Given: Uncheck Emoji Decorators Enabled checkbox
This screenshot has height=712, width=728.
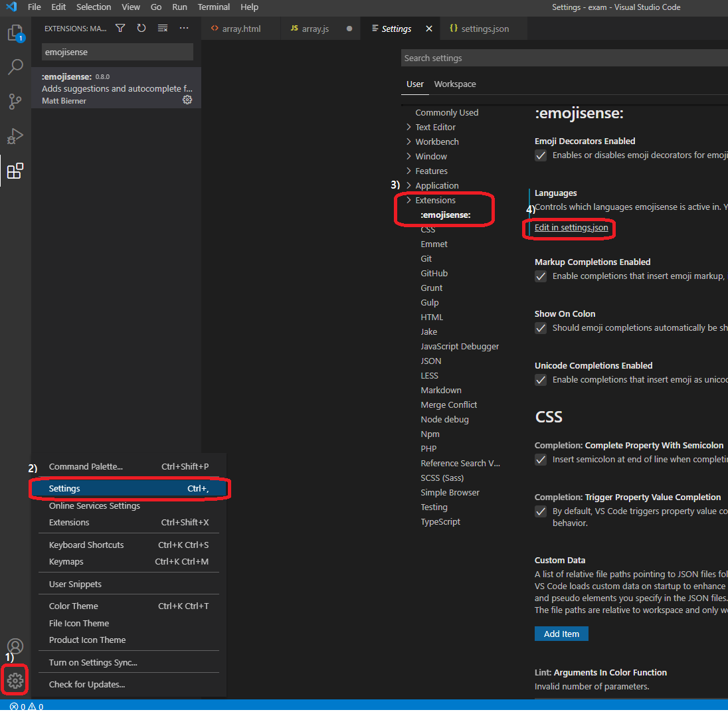Looking at the screenshot, I should click(541, 155).
